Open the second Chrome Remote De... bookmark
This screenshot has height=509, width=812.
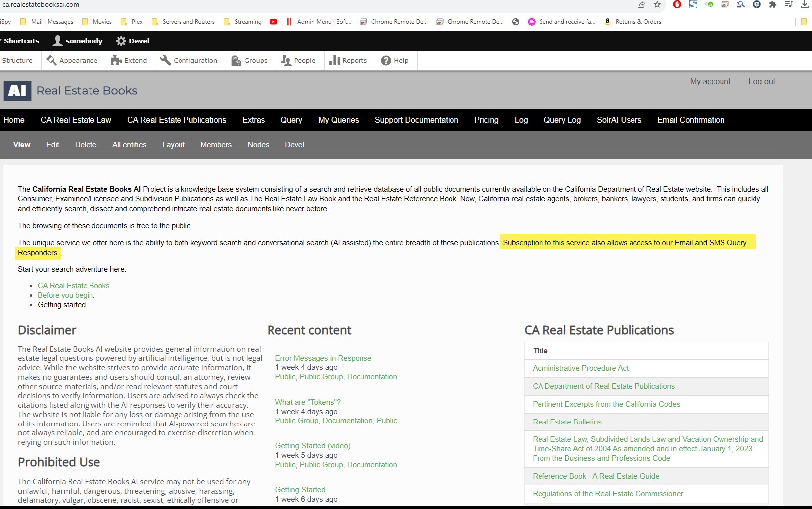point(470,22)
